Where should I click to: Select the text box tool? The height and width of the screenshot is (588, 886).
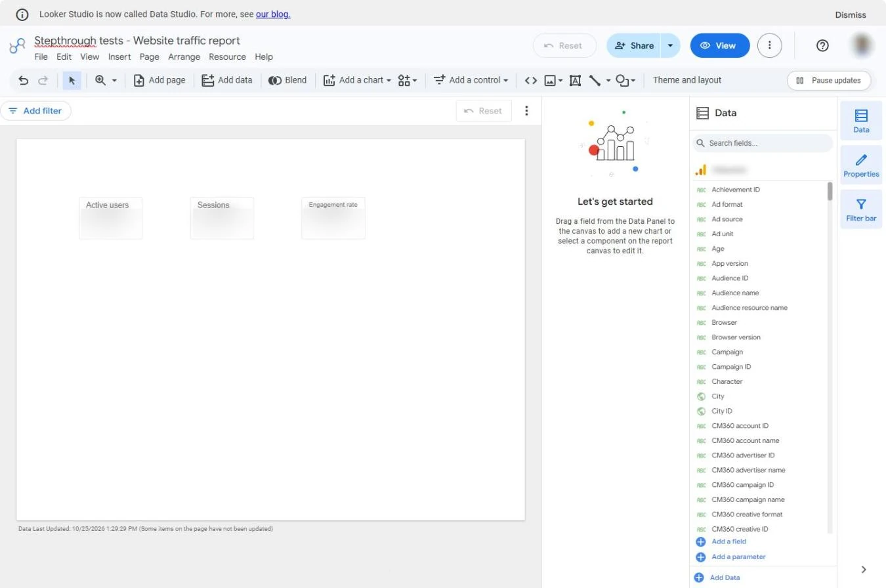click(576, 80)
